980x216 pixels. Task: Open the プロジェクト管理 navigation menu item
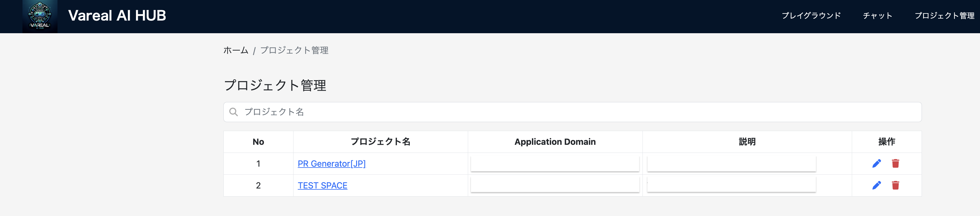pyautogui.click(x=944, y=16)
